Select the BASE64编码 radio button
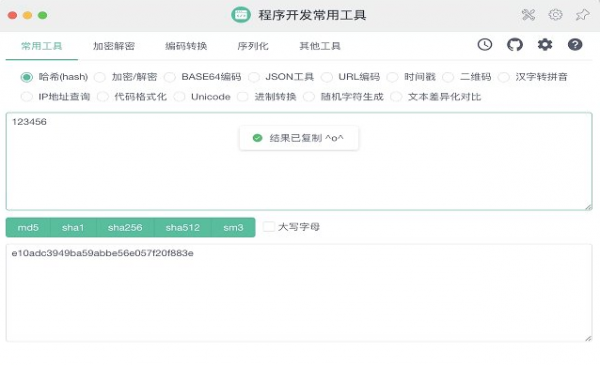The width and height of the screenshot is (600, 365). [x=170, y=77]
